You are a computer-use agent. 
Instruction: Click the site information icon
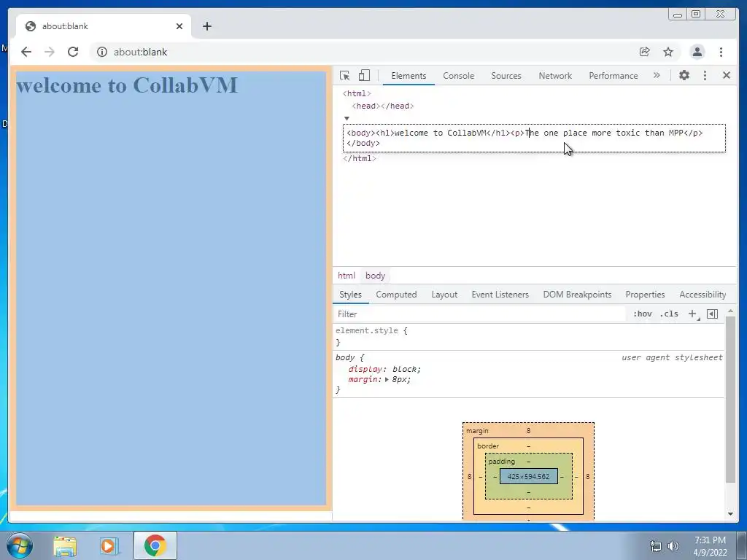pos(102,52)
